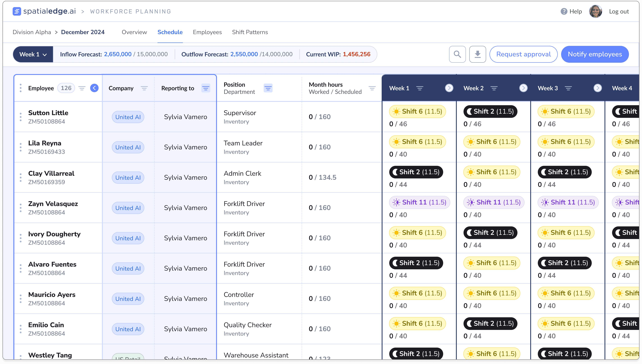Select Clay Villarreal's Week 1 Shift 2 badge
The height and width of the screenshot is (364, 642).
tap(416, 172)
